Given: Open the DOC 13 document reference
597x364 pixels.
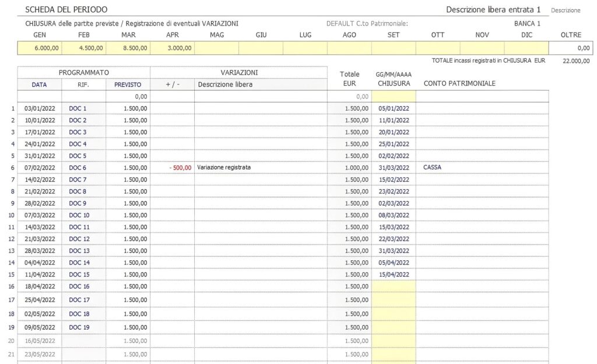Looking at the screenshot, I should pos(78,250).
